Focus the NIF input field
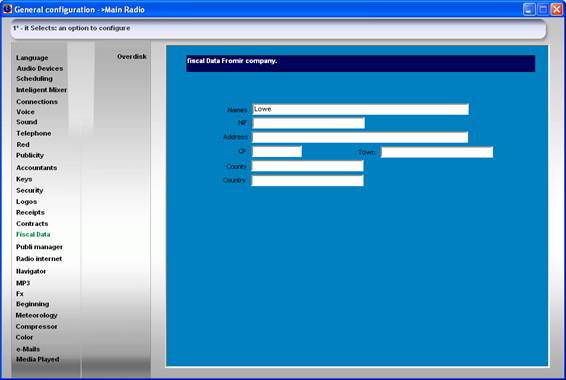Viewport: 566px width, 380px height. (309, 123)
